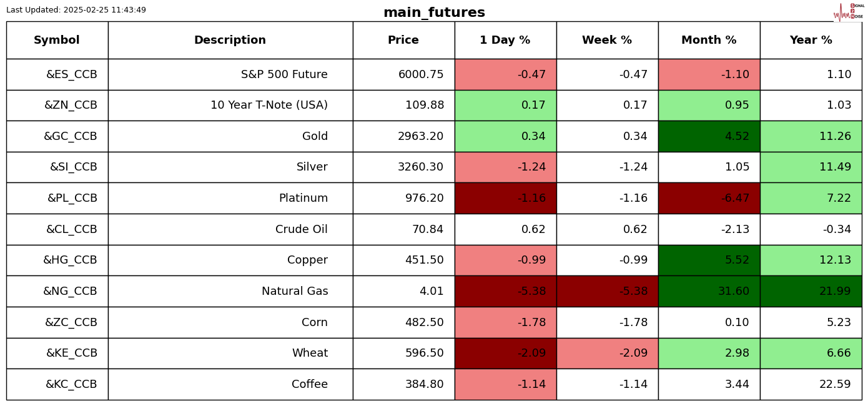Click the dark green 31.60 Month % cell
868x406 pixels.
pyautogui.click(x=709, y=291)
